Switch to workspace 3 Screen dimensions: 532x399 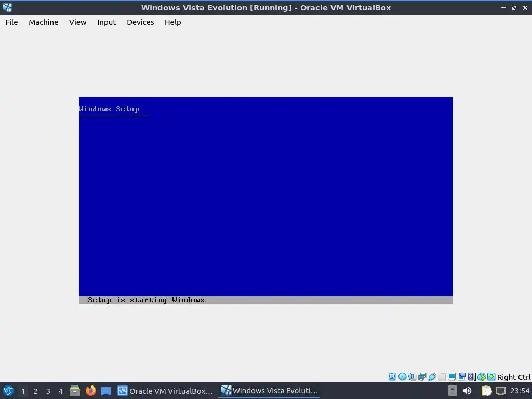(x=48, y=391)
